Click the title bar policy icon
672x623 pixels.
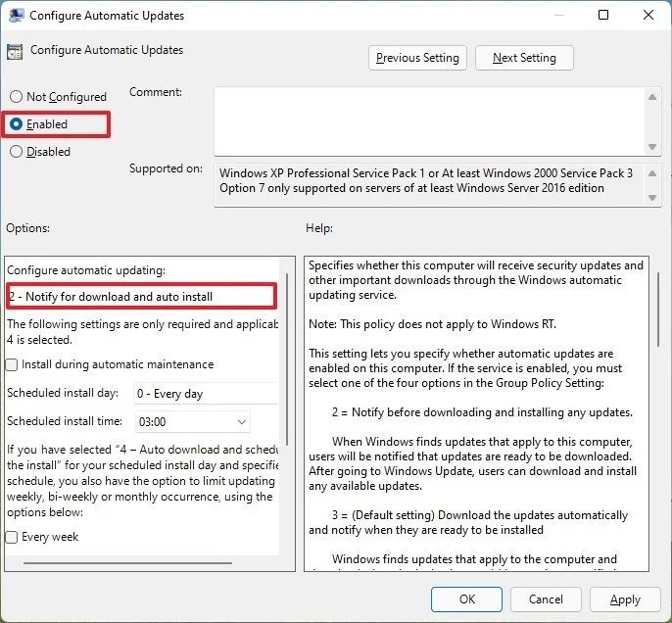(x=16, y=16)
